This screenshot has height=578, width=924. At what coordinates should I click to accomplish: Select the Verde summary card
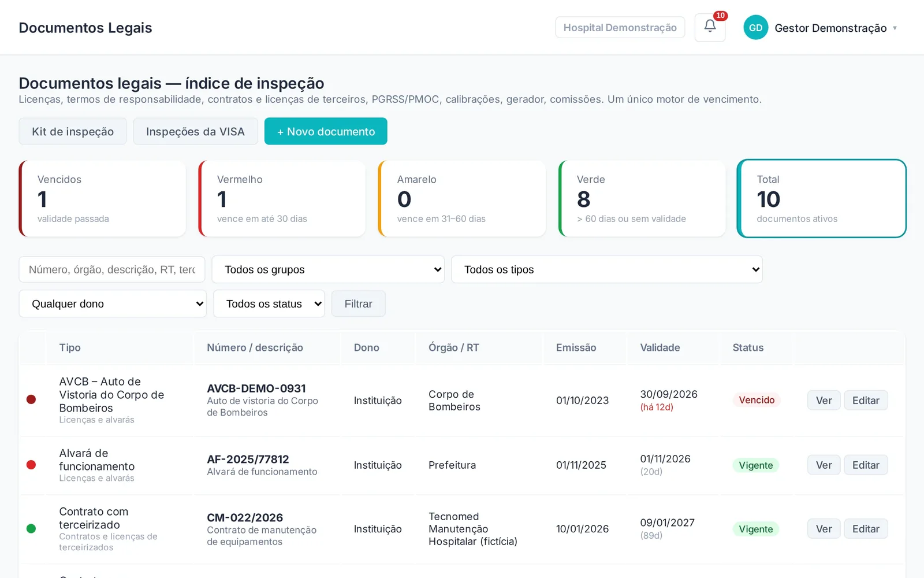tap(642, 198)
